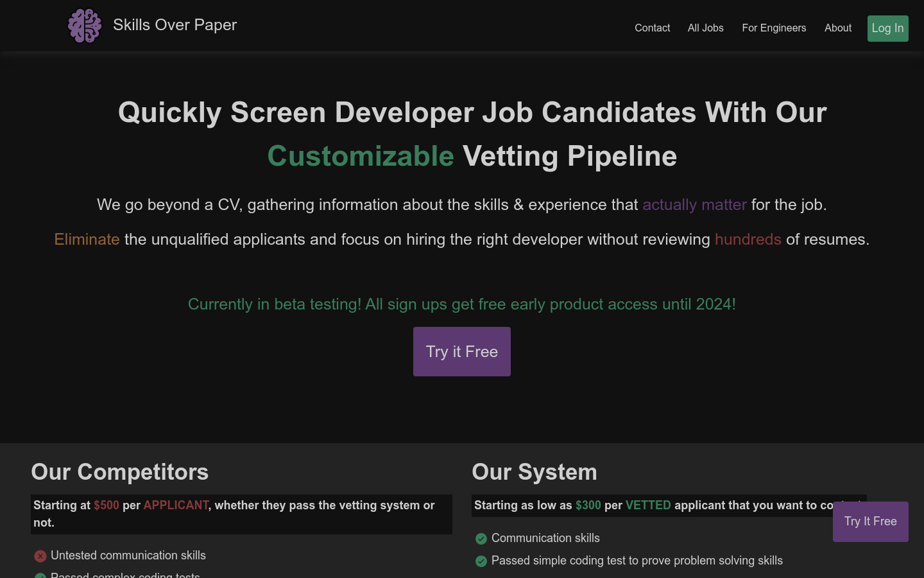The height and width of the screenshot is (578, 924).
Task: Click the Our System heading
Action: pos(535,472)
